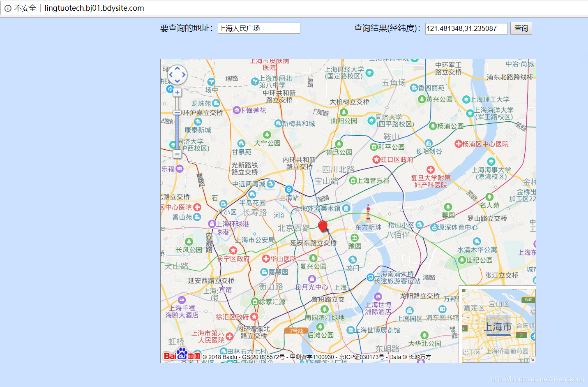Viewport: 588px width, 387px height.
Task: Click the 东方明珠 label text
Action: pyautogui.click(x=368, y=227)
